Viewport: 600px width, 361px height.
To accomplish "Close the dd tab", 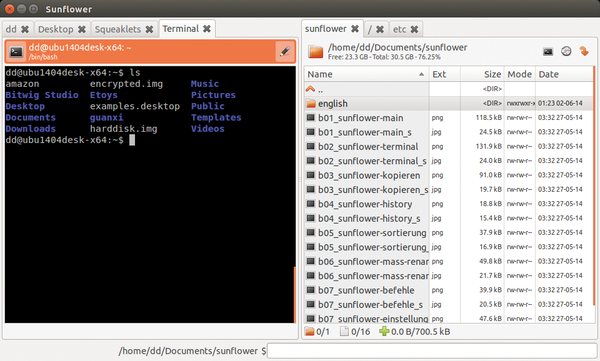I will pos(25,29).
